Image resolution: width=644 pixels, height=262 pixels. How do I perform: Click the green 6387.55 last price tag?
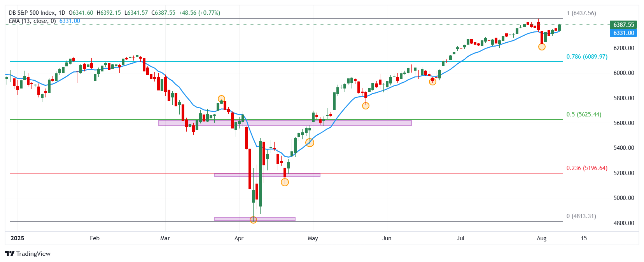click(x=623, y=24)
